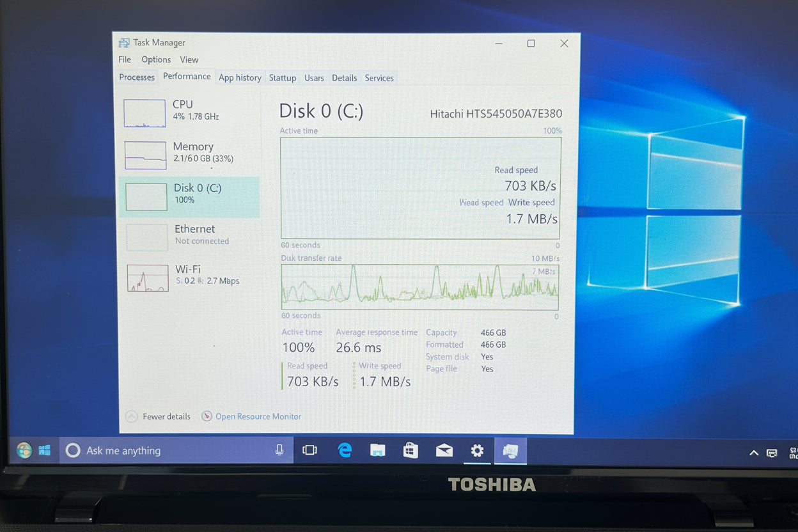Click the Ethernet Not connected status text
798x532 pixels.
tap(202, 241)
